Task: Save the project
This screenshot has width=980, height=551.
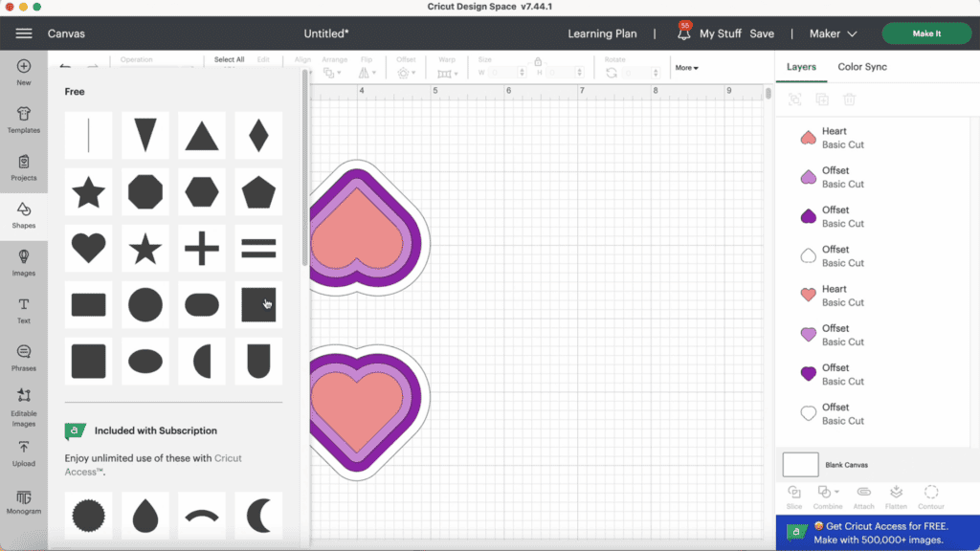Action: pyautogui.click(x=762, y=33)
